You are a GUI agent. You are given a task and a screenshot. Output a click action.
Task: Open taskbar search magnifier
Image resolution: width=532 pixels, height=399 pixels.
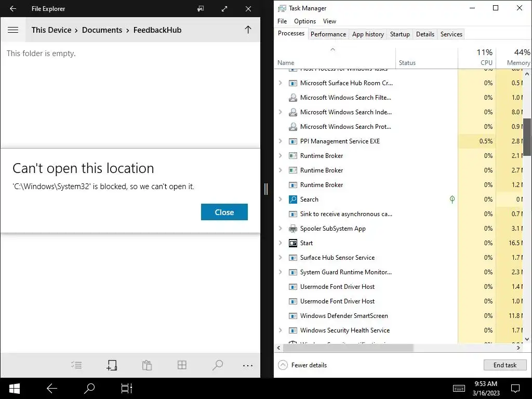tap(89, 389)
